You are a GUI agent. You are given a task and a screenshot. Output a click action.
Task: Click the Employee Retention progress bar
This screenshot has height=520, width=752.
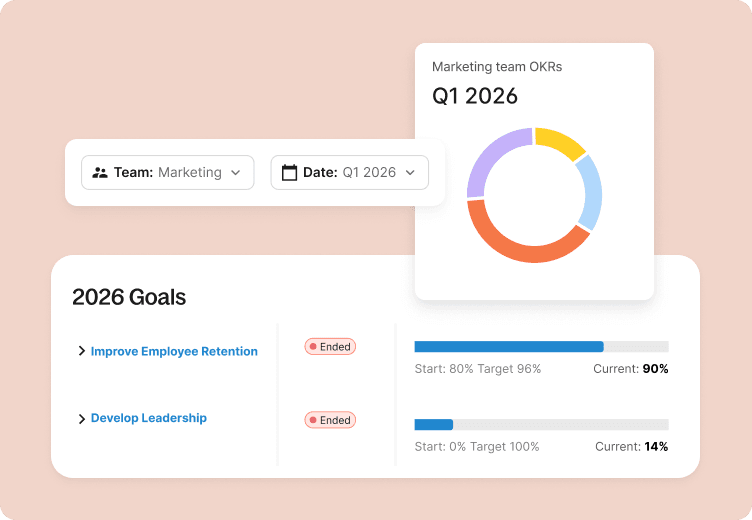tap(541, 347)
